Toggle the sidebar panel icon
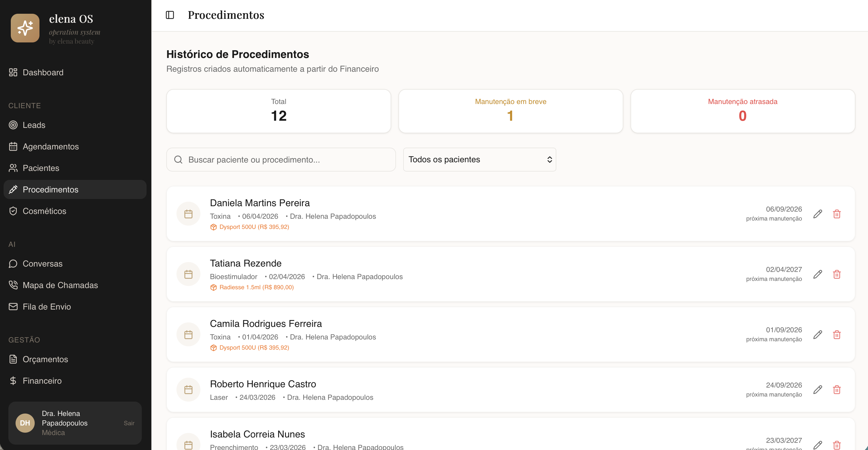 [x=170, y=15]
